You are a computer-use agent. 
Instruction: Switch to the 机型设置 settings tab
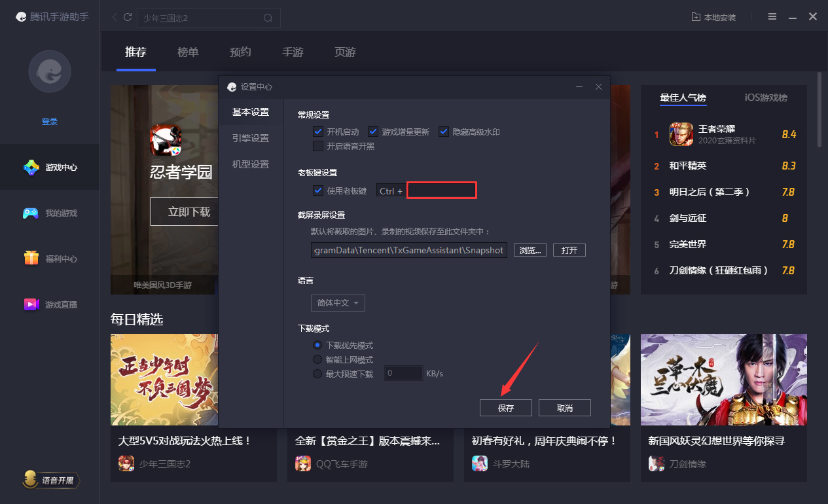coord(250,164)
